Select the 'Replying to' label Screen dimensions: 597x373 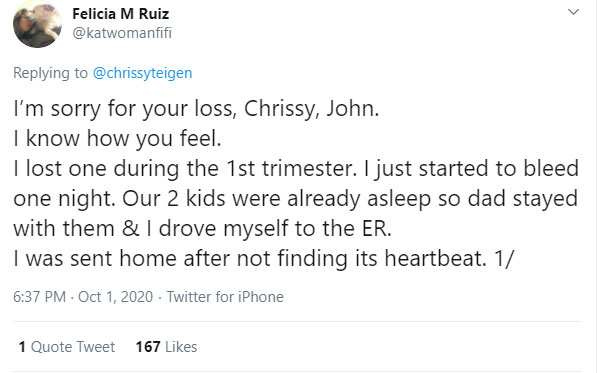50,73
